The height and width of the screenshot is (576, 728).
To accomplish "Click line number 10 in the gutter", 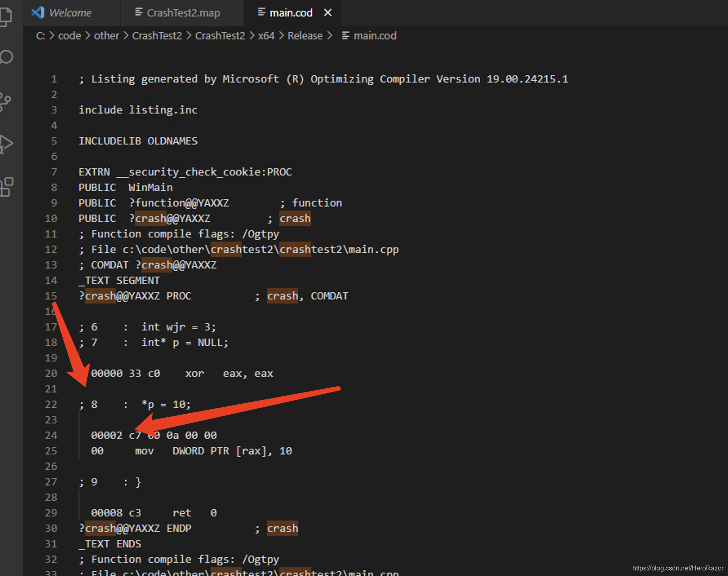I will 51,219.
